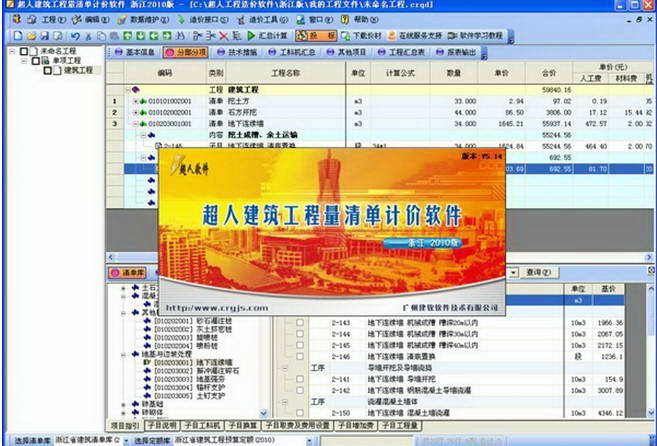This screenshot has height=446, width=657.
Task: Click the green move-down arrow icon
Action: click(x=141, y=36)
